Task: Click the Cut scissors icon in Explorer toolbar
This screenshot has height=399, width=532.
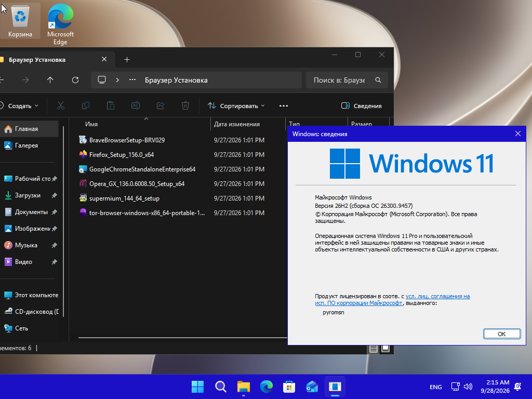Action: click(61, 106)
